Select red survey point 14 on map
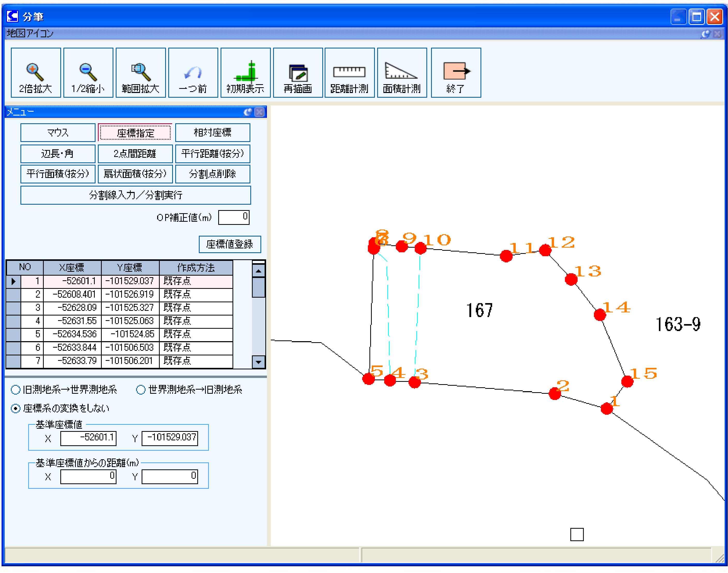The width and height of the screenshot is (728, 573). click(x=600, y=315)
